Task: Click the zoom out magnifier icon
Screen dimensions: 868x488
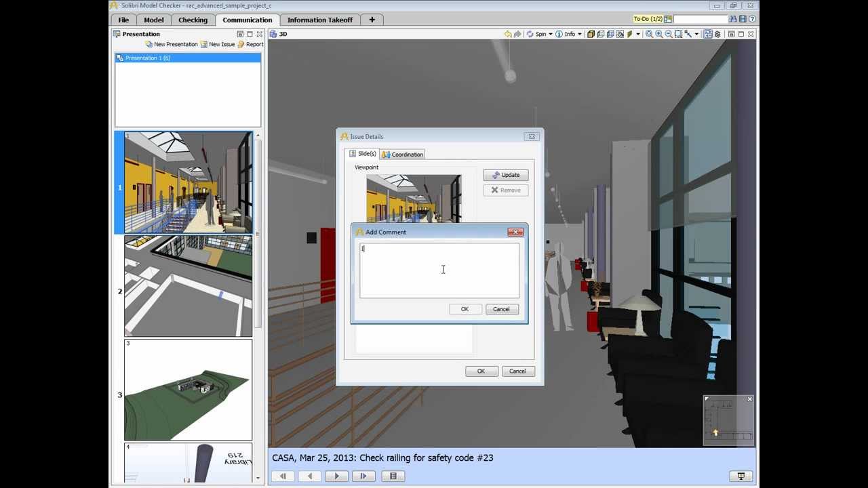Action: [668, 34]
